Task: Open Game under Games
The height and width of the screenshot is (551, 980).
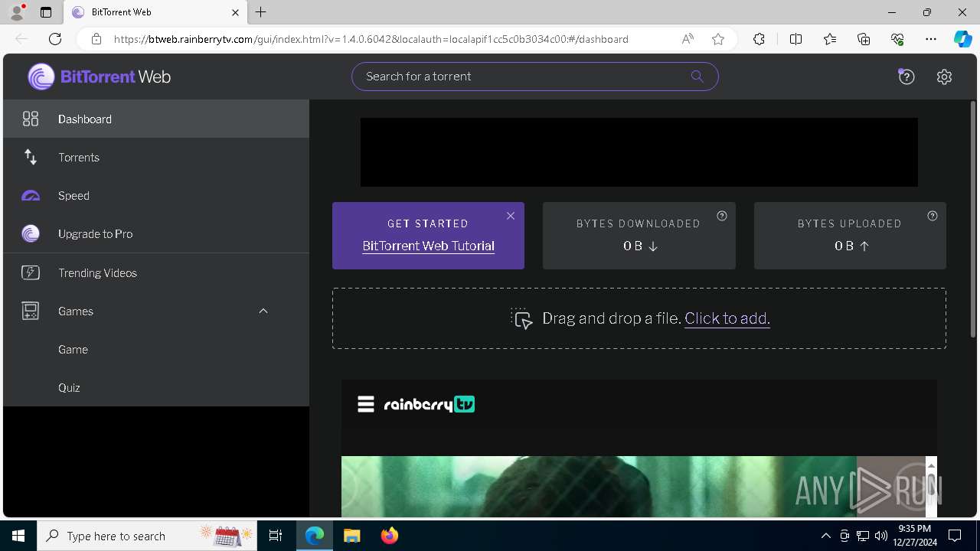Action: click(156, 349)
